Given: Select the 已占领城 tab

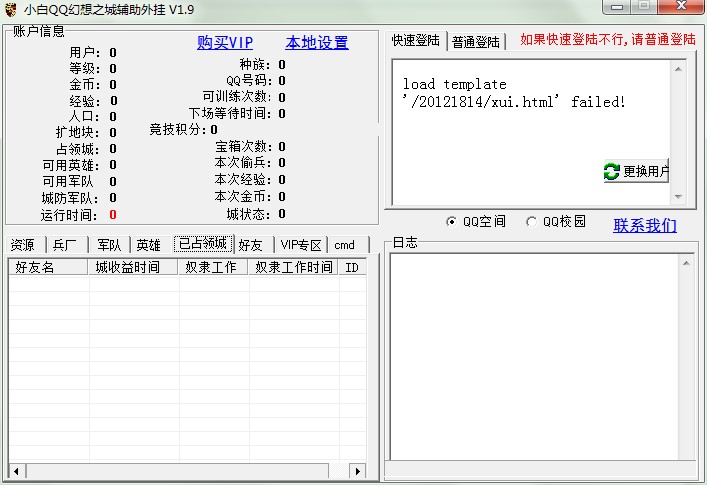Looking at the screenshot, I should point(203,244).
